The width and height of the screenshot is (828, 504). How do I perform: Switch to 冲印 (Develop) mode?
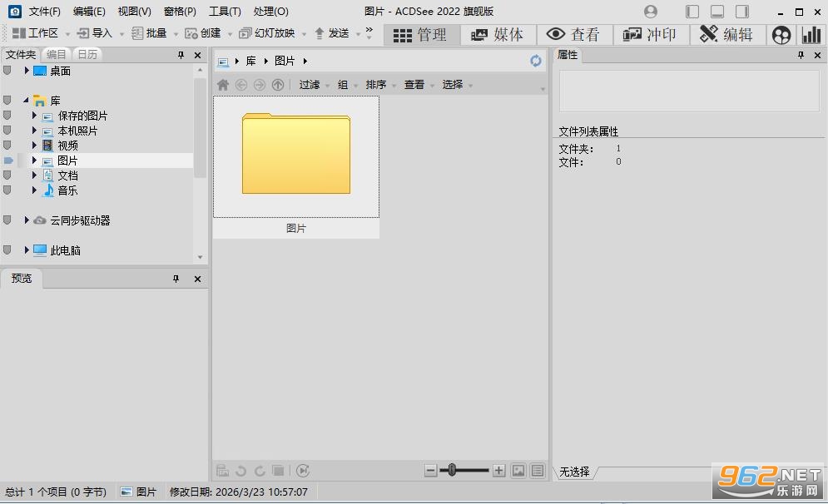coord(651,35)
